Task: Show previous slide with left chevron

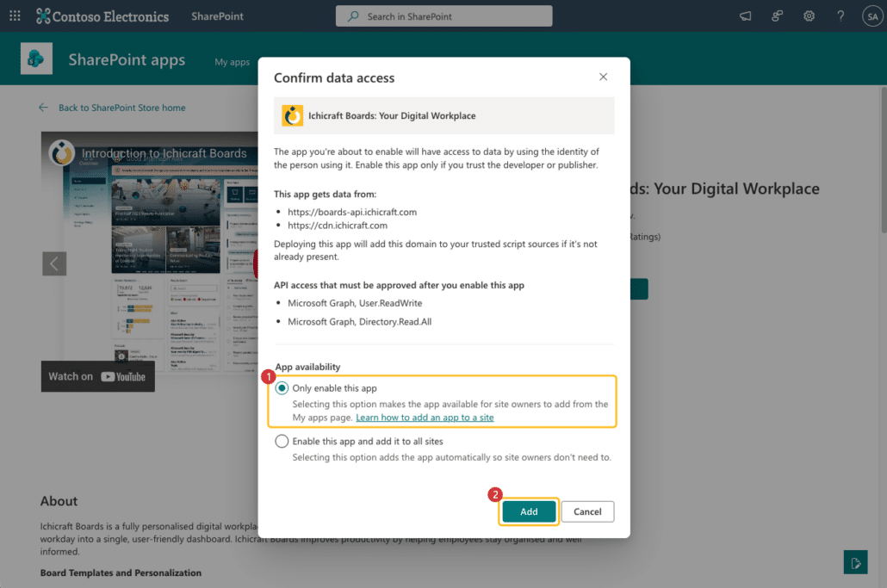Action: (54, 263)
